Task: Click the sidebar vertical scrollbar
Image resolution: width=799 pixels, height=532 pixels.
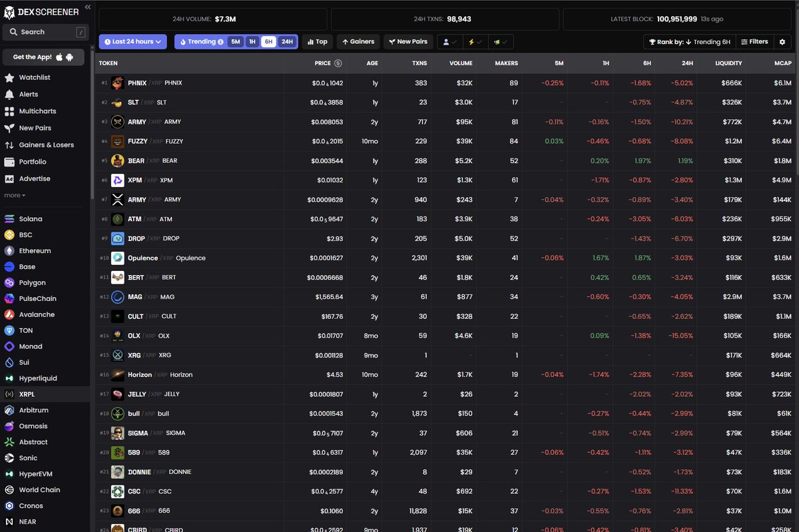Action: pyautogui.click(x=92, y=123)
